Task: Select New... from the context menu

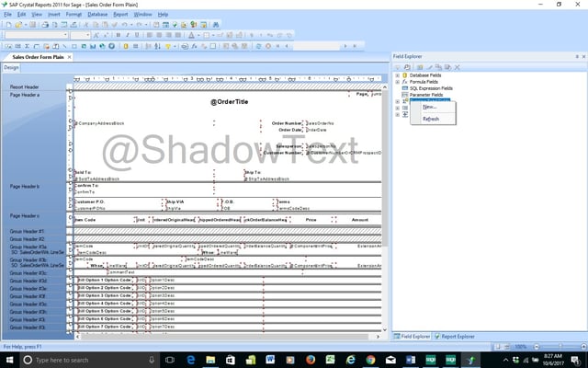Action: (430, 107)
